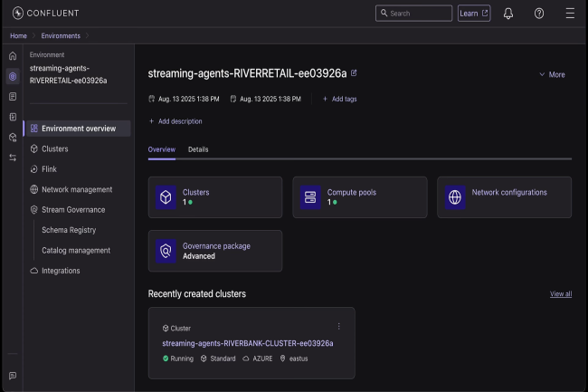The image size is (588, 392).
Task: Click the left rail cube-with-gear icon
Action: click(x=13, y=138)
